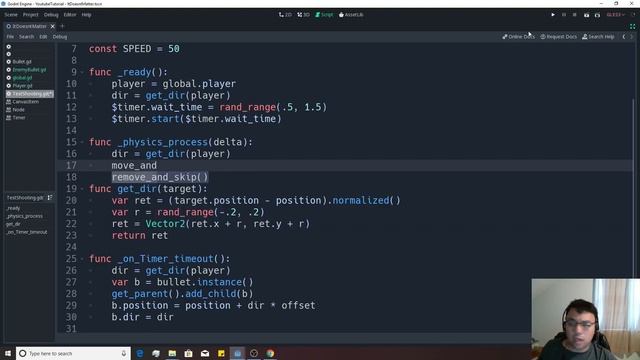Click line 17 after move_and text

coord(157,166)
